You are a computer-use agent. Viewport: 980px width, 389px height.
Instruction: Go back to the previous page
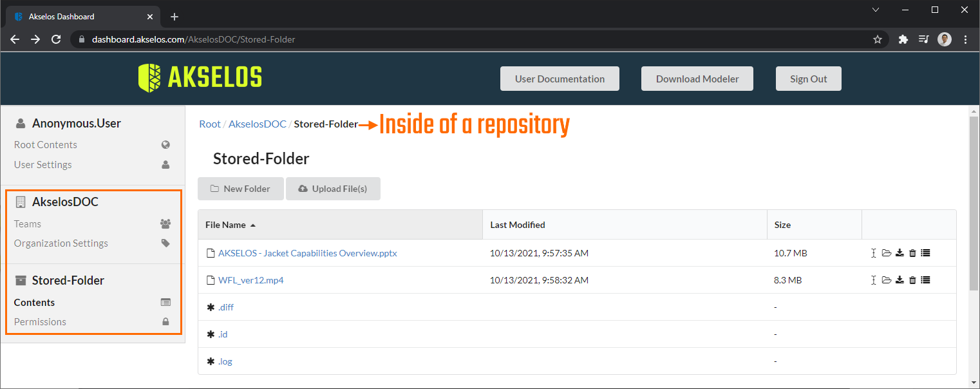tap(15, 39)
